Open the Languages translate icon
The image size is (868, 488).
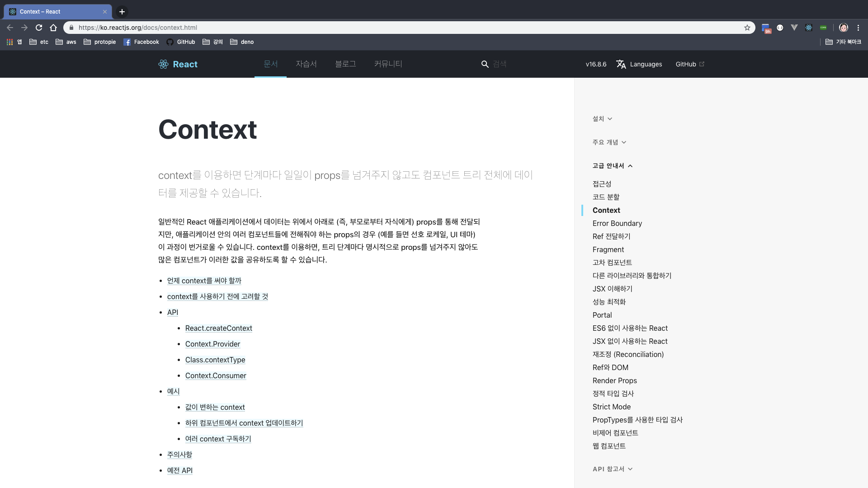[621, 64]
